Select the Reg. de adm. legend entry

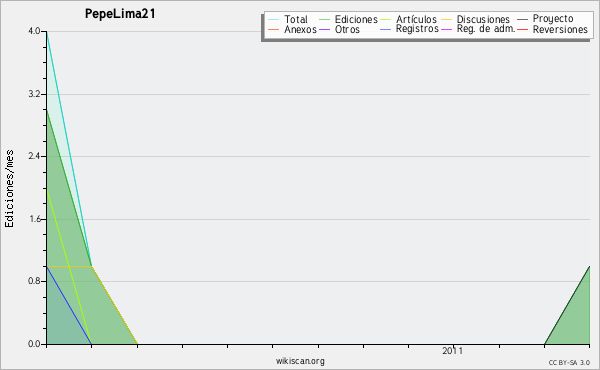click(486, 29)
